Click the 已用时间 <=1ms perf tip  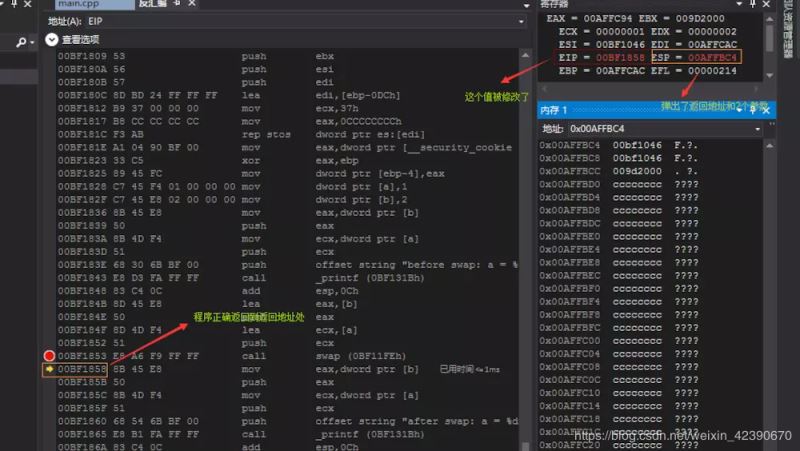point(470,369)
